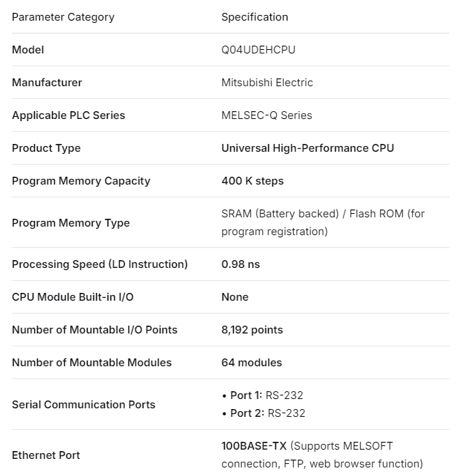Image resolution: width=470 pixels, height=476 pixels.
Task: Click the 400 K steps value
Action: 252,181
